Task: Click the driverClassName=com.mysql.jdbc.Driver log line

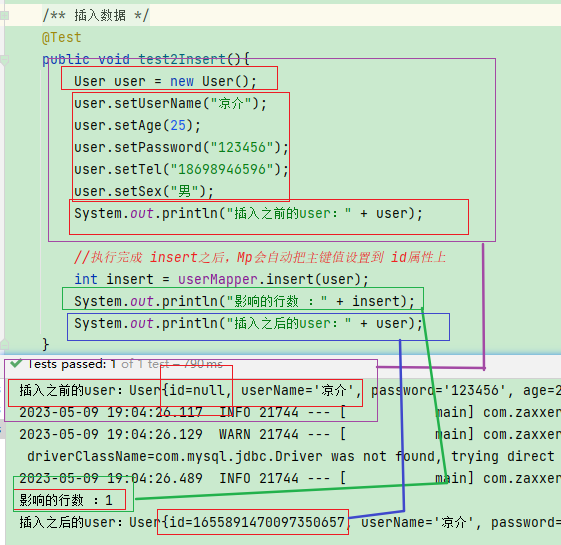Action: tap(290, 457)
